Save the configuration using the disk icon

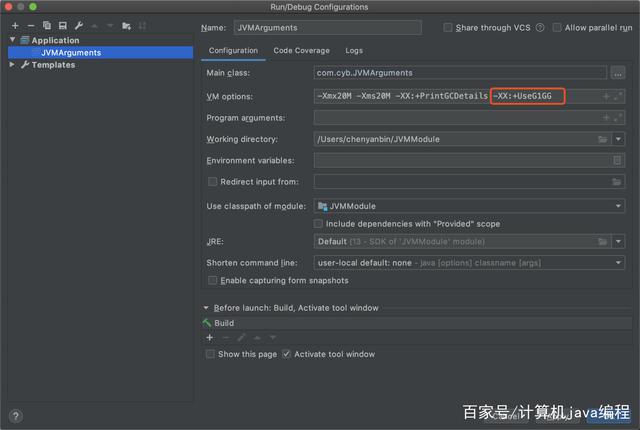click(62, 26)
